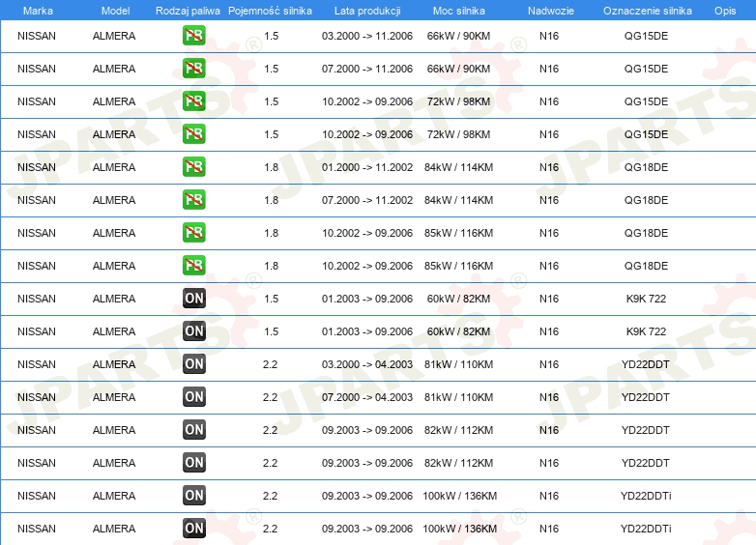Click NISSAN in the 07.2000 -> 11.2002 row
Screen dimensions: 756x545
37,200
